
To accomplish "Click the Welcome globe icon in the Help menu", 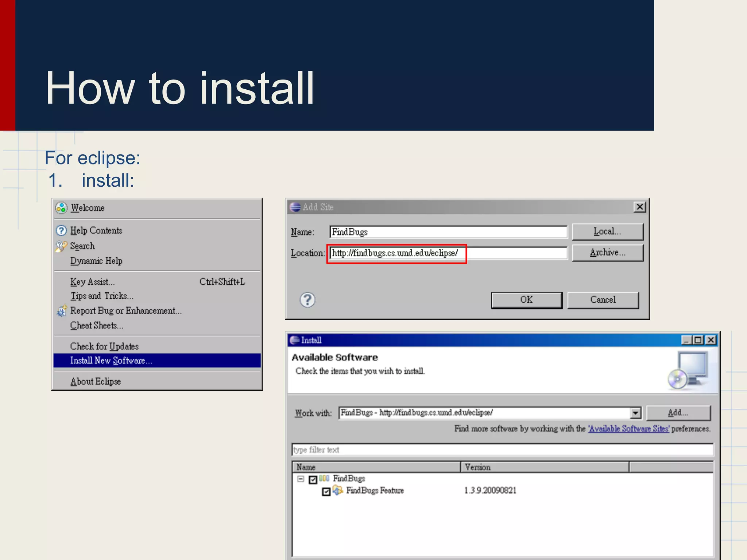I will tap(61, 208).
